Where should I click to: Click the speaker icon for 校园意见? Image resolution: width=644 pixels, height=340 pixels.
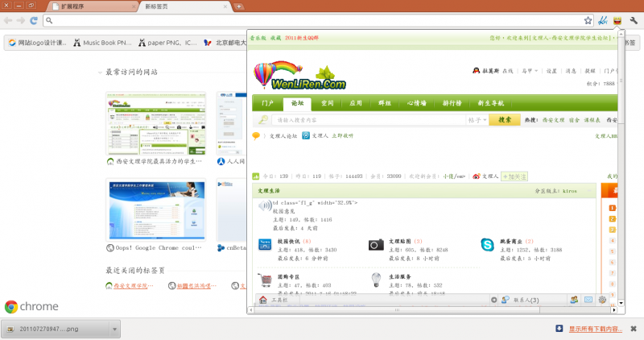point(265,205)
